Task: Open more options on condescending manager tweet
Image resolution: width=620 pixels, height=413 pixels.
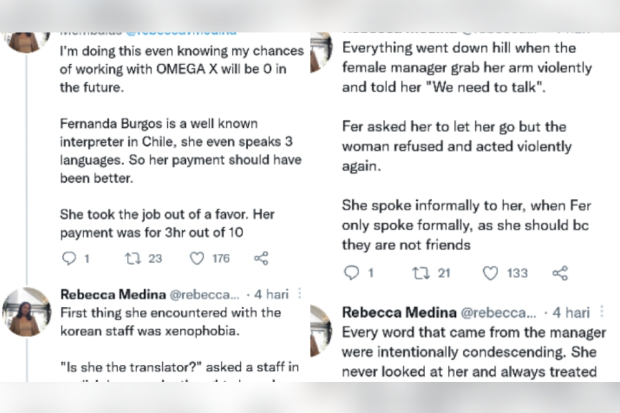Action: tap(601, 311)
